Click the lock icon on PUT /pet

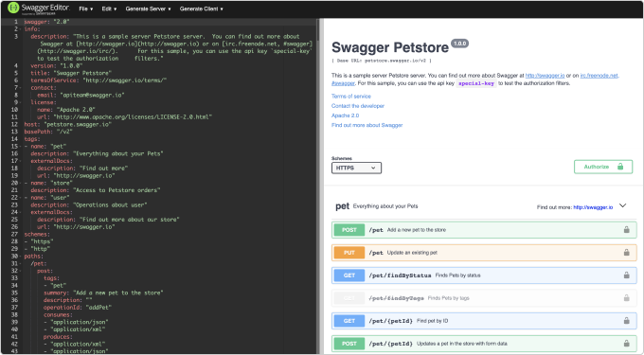626,253
